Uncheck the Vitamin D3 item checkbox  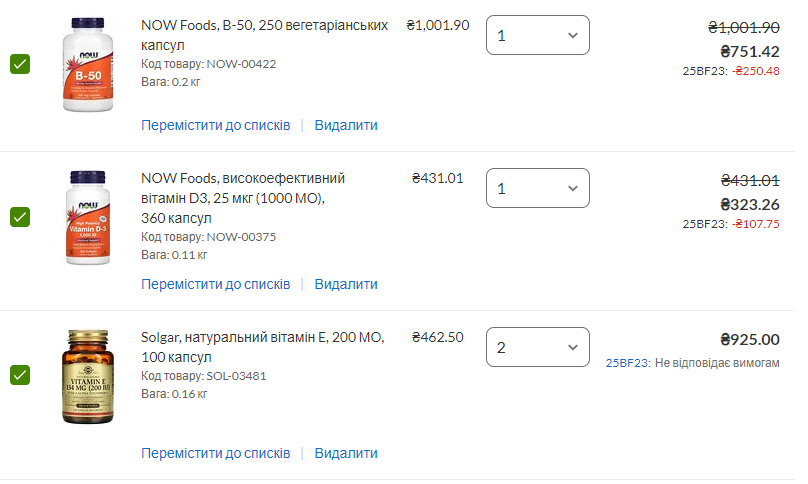20,217
